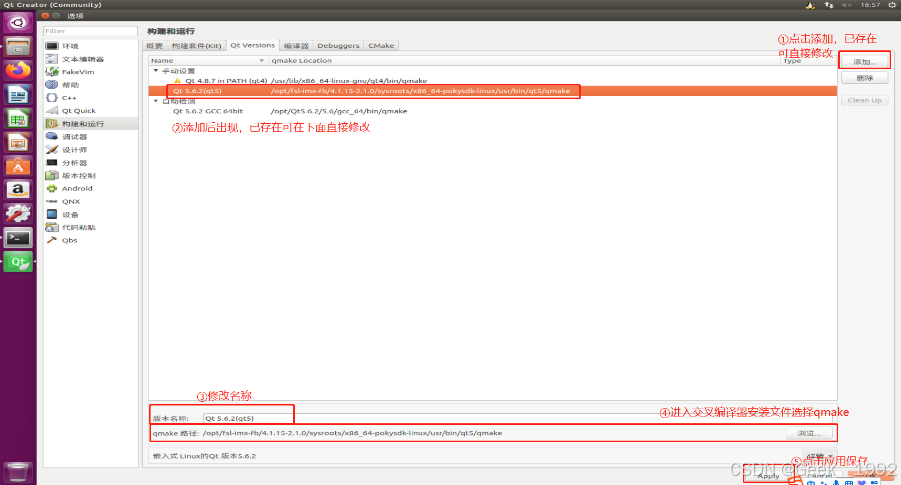This screenshot has width=901, height=485.
Task: Expand the 详情 details dropdown
Action: click(820, 457)
